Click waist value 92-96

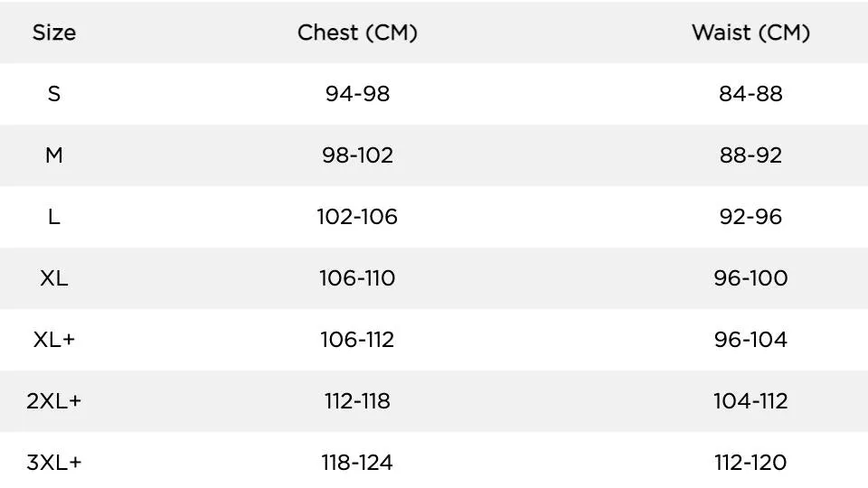pyautogui.click(x=750, y=217)
